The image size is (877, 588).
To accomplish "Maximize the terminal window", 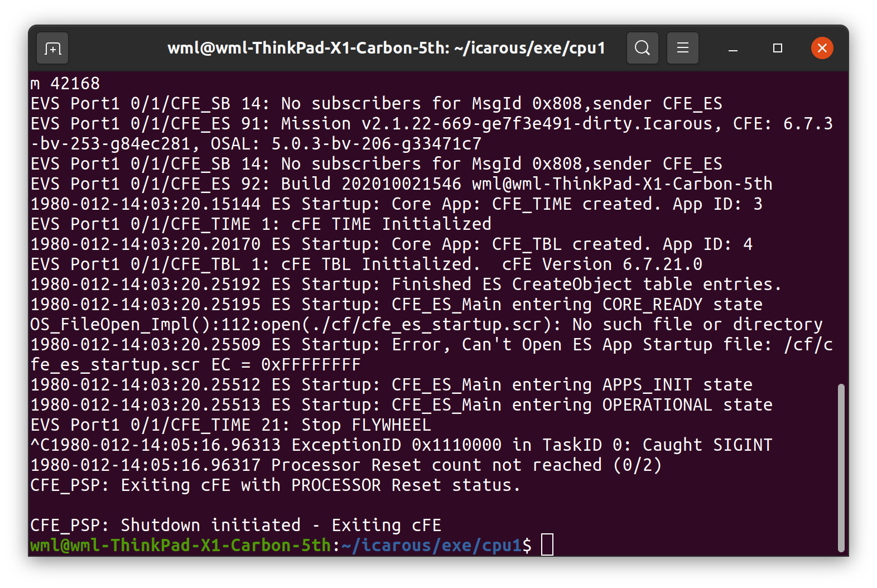I will [777, 49].
